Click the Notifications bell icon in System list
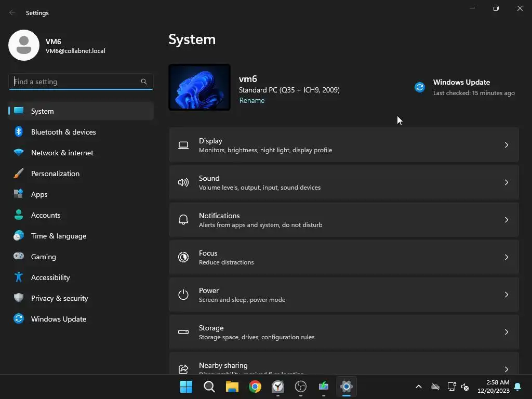The width and height of the screenshot is (532, 399). (183, 220)
